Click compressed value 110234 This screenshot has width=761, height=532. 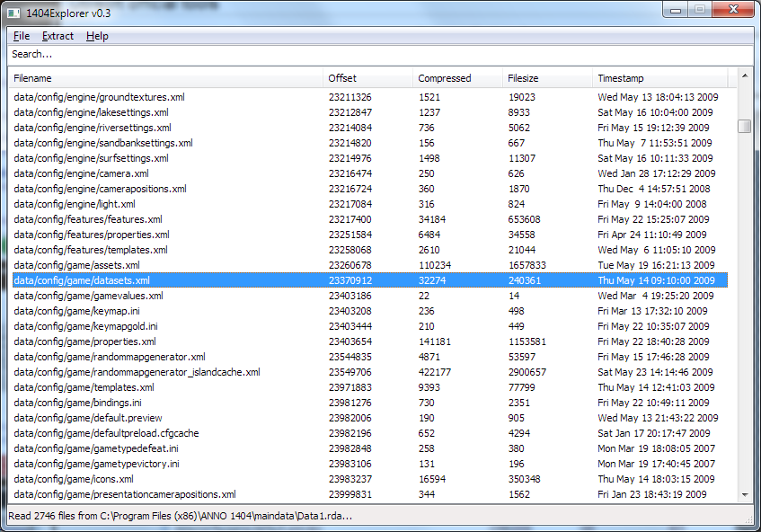click(434, 265)
